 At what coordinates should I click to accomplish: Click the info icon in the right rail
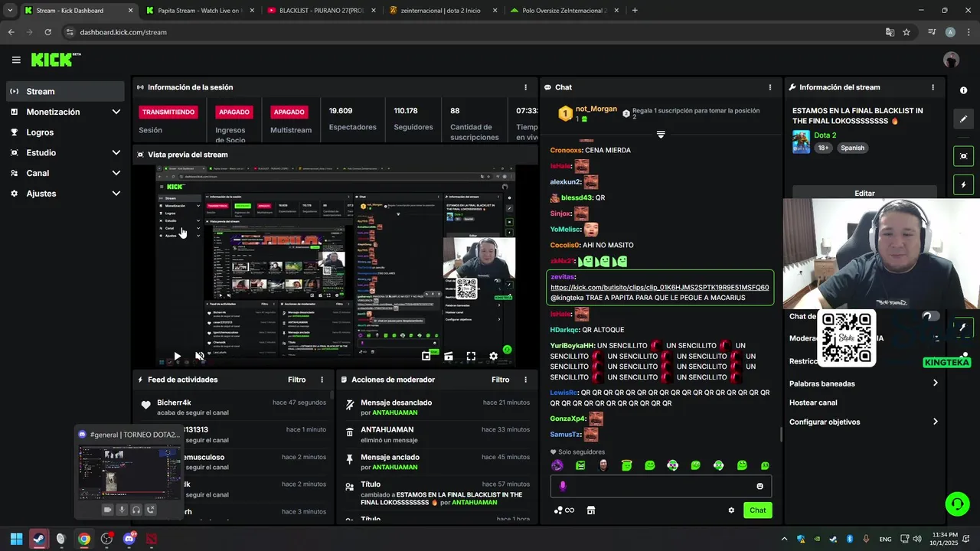pyautogui.click(x=963, y=90)
